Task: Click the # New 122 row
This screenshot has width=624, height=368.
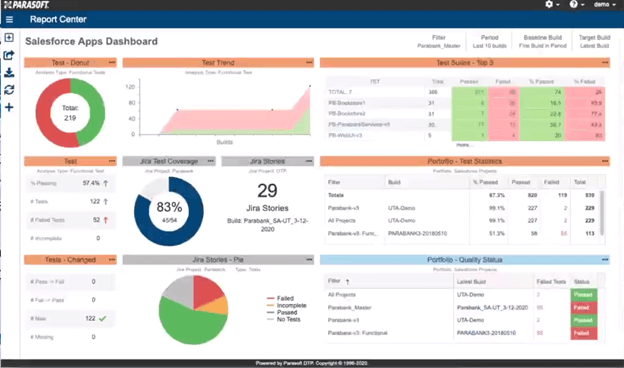Action: click(70, 319)
